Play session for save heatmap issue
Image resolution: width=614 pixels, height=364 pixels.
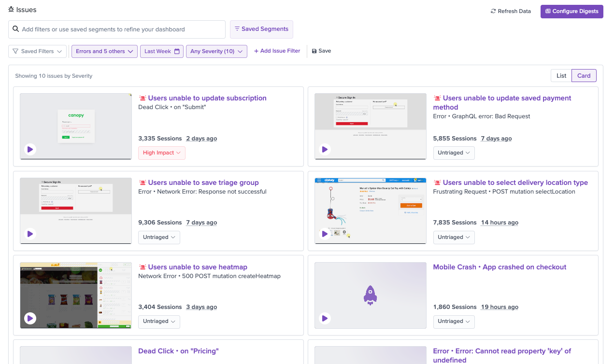[x=30, y=318]
